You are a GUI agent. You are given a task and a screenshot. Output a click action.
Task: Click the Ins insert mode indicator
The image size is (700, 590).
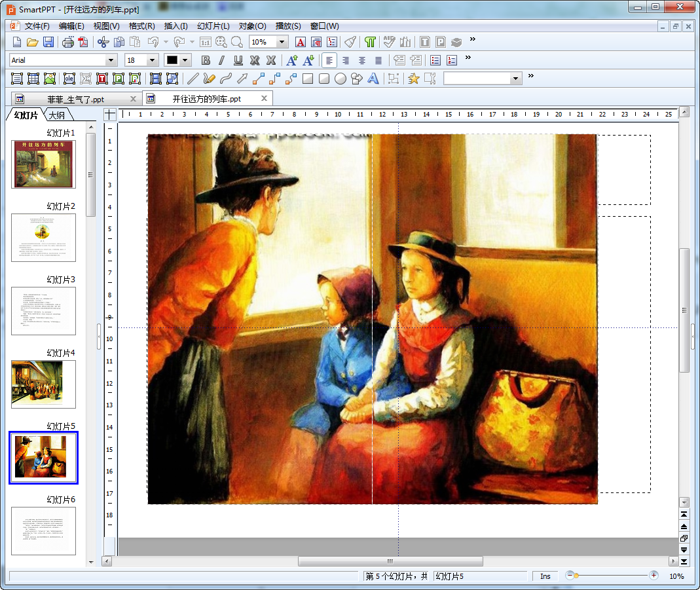click(545, 576)
